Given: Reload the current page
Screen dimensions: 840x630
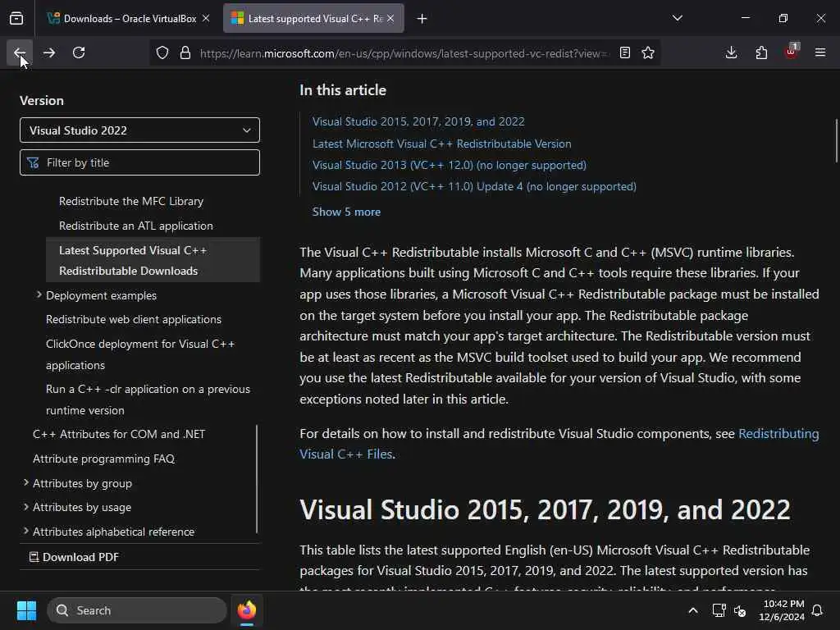Looking at the screenshot, I should 79,52.
